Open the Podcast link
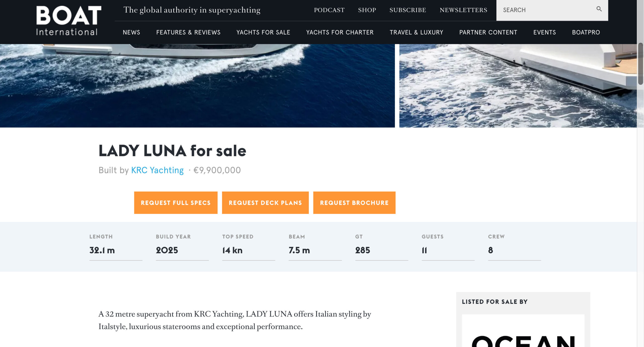This screenshot has width=644, height=347. (x=329, y=10)
